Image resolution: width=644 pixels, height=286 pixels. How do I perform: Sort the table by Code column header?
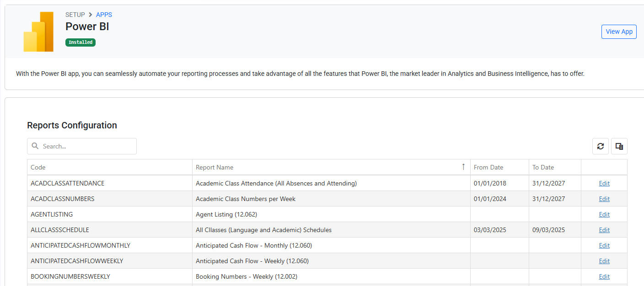pos(38,167)
